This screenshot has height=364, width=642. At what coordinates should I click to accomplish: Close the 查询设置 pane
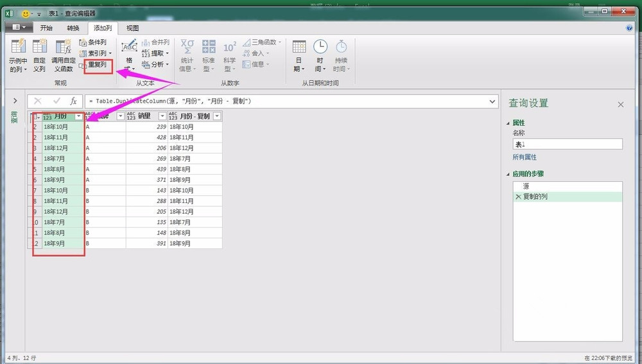tap(621, 105)
